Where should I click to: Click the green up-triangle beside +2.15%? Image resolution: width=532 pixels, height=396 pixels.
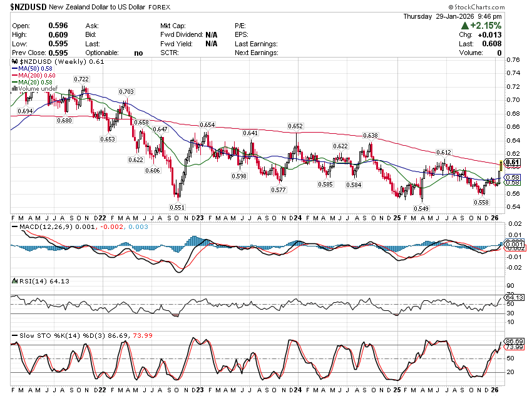pos(464,26)
